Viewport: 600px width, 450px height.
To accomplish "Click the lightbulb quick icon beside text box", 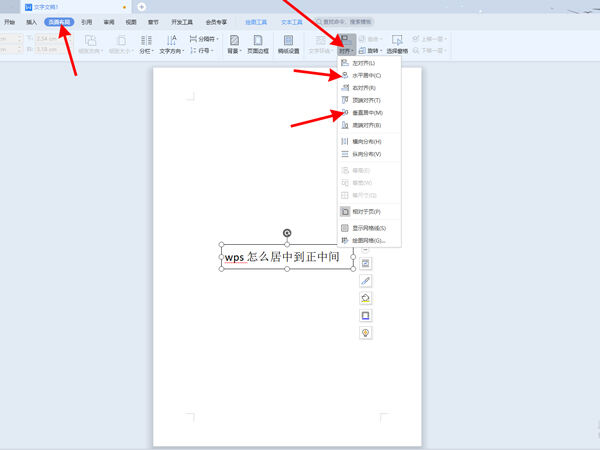I will click(366, 332).
